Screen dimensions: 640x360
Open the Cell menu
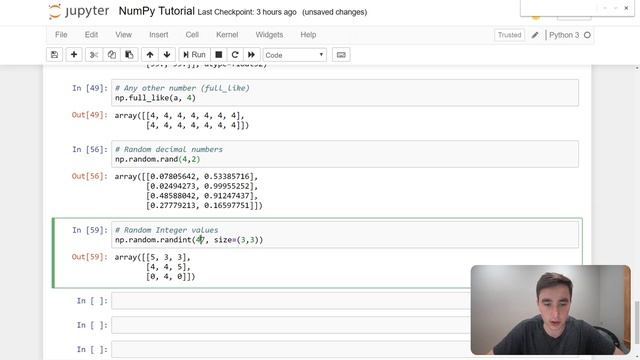coord(192,35)
